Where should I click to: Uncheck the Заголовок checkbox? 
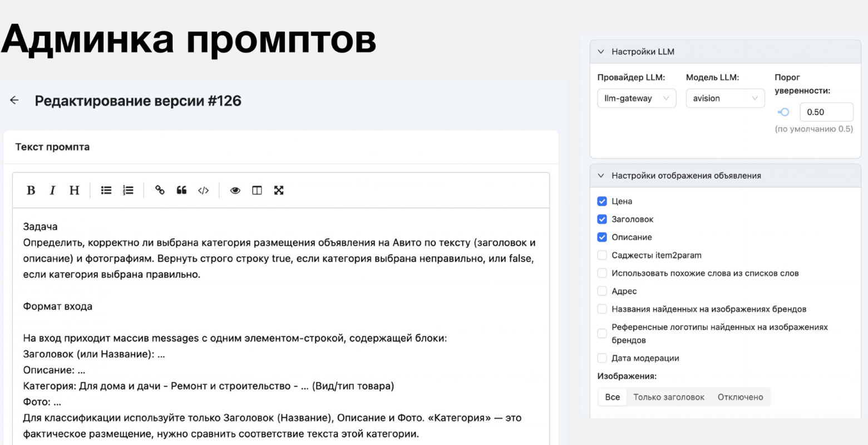[602, 219]
